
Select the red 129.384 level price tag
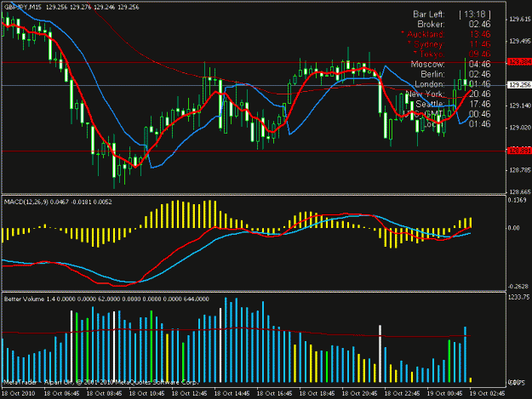click(x=519, y=62)
